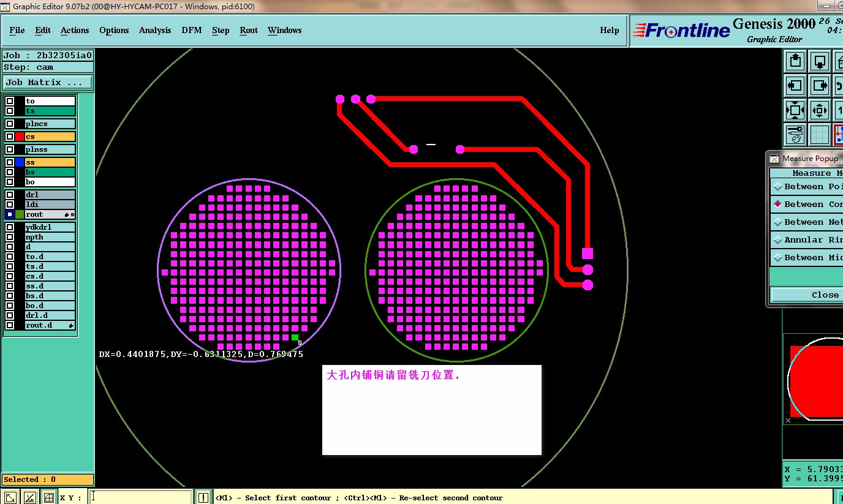
Task: Toggle visibility checkbox for layer plncs
Action: pos(10,124)
